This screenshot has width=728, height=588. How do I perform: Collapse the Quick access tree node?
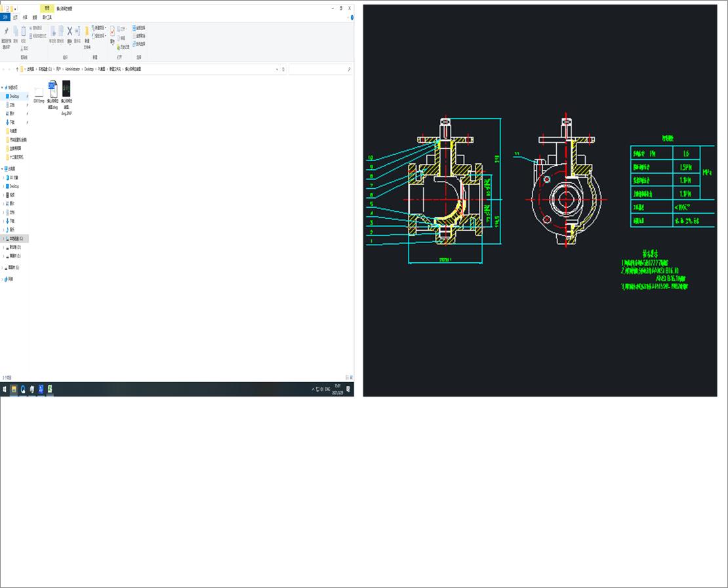coord(3,87)
